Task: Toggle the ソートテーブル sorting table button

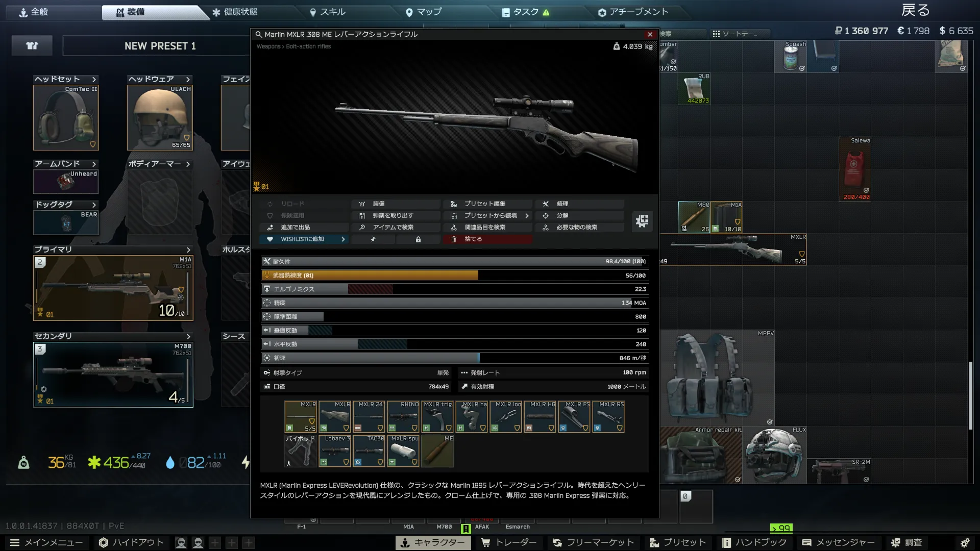Action: [x=735, y=34]
